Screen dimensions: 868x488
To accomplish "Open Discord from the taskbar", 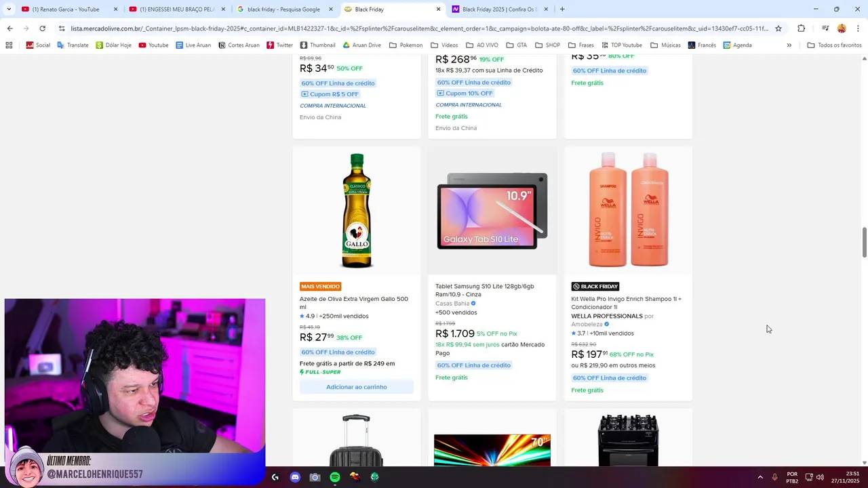I will click(x=295, y=477).
